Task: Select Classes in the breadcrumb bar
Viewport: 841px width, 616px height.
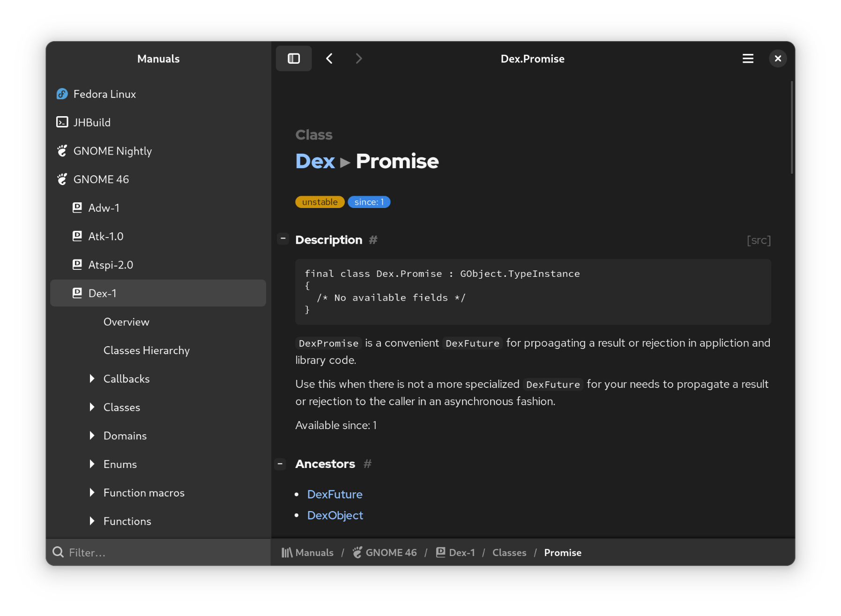Action: (x=509, y=552)
